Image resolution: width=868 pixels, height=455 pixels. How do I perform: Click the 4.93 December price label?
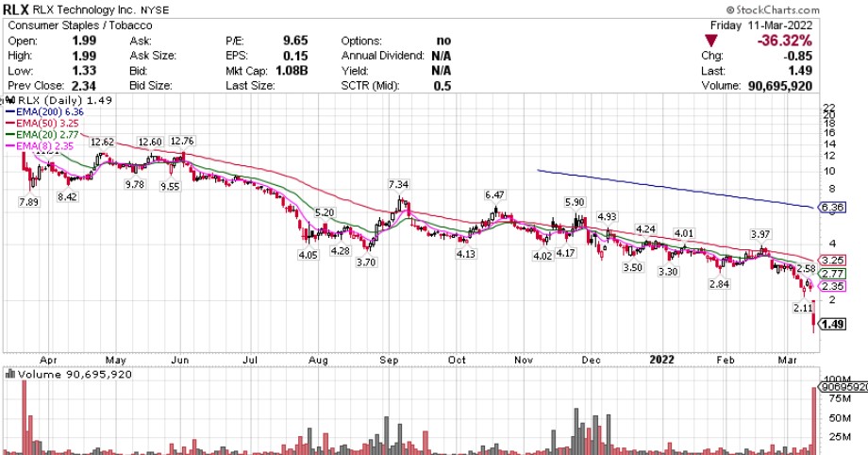tap(607, 217)
